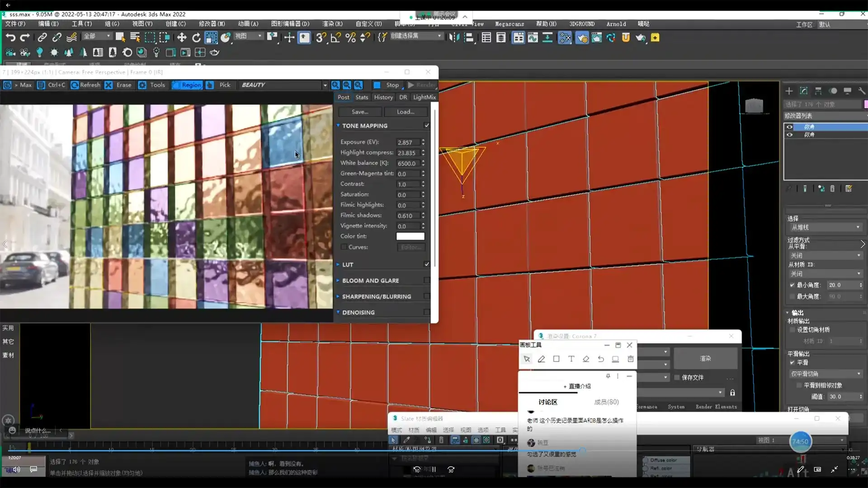Select the Rotate transform tool

click(x=196, y=38)
